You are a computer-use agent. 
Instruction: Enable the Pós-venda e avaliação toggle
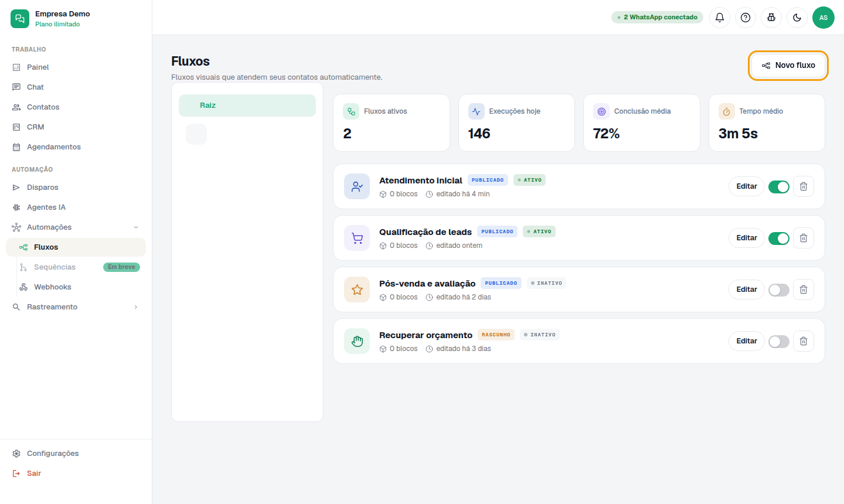[779, 290]
